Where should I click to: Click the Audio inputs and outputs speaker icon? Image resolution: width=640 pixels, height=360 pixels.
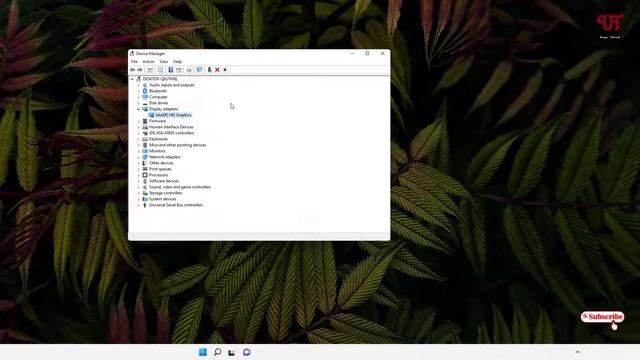145,85
